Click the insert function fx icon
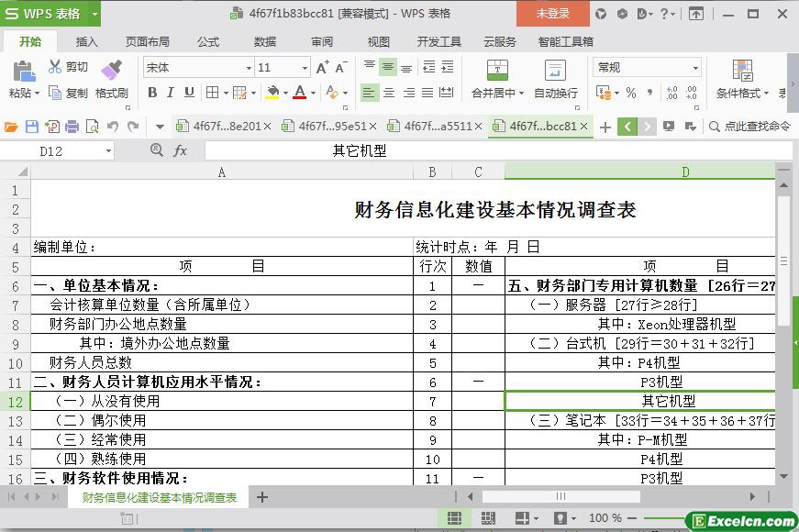The width and height of the screenshot is (799, 532). click(x=180, y=150)
